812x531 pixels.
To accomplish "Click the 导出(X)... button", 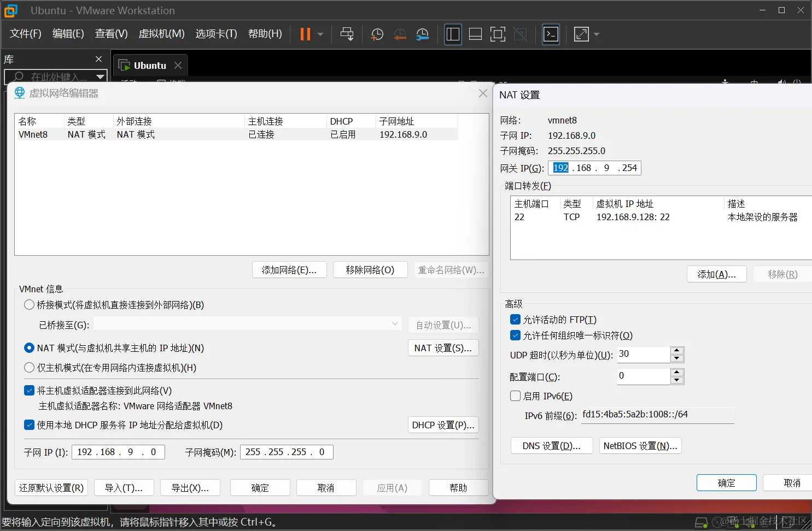I will point(190,488).
